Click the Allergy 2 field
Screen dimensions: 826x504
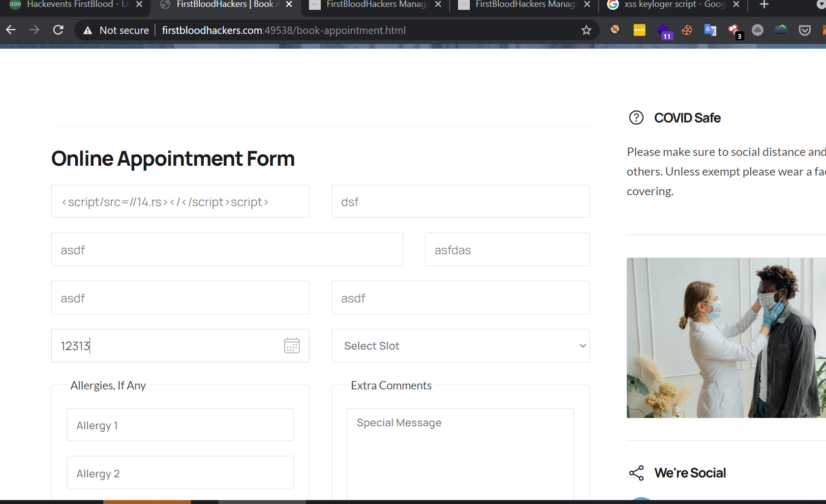(180, 473)
